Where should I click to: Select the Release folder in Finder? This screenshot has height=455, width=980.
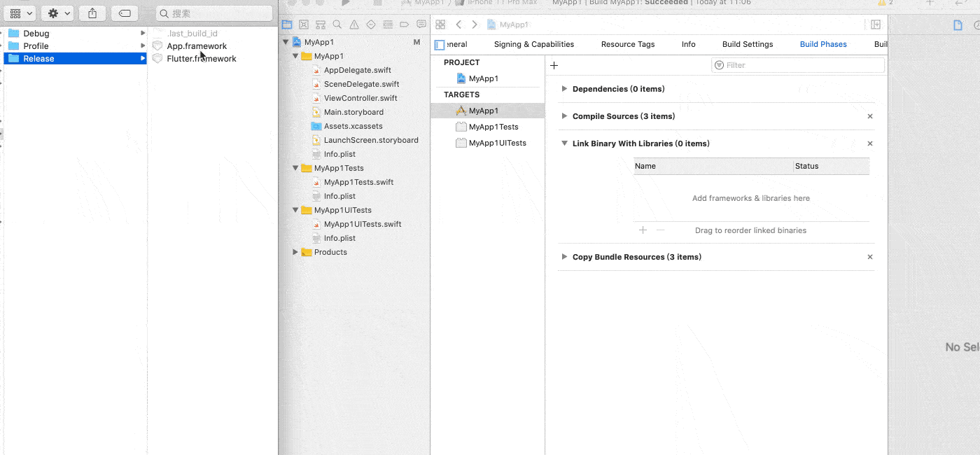click(75, 58)
